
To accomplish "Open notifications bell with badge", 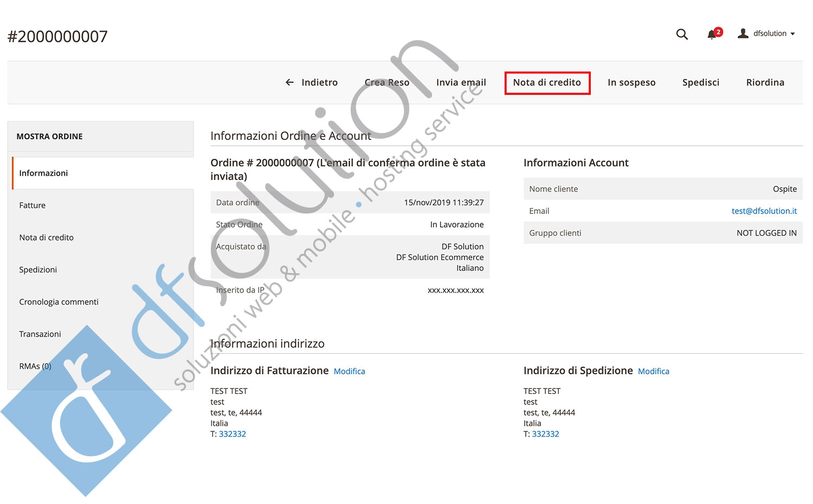I will tap(714, 34).
